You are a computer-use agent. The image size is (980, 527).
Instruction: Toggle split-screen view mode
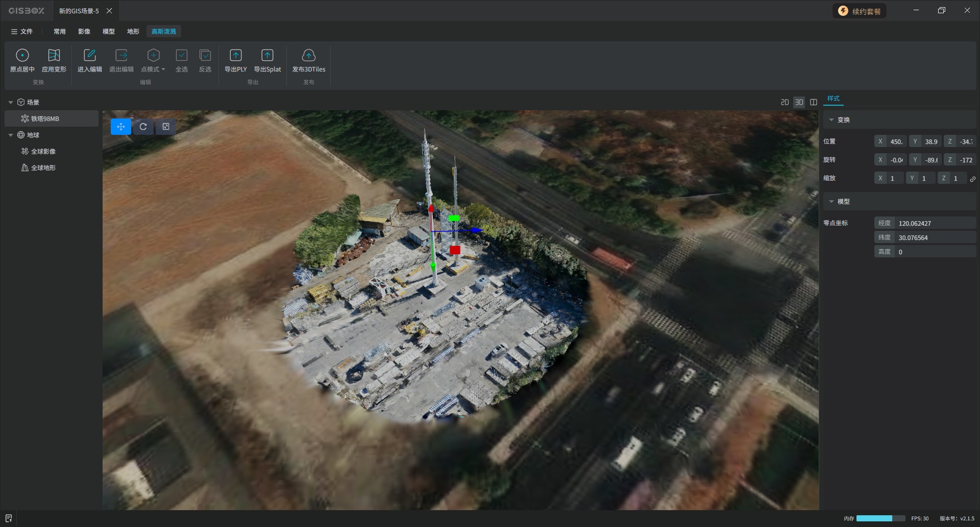click(x=814, y=102)
